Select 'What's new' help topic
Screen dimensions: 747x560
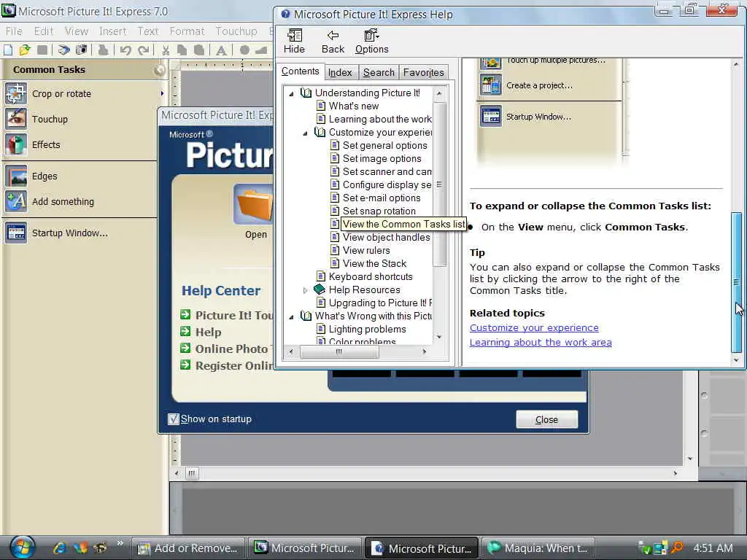(354, 106)
